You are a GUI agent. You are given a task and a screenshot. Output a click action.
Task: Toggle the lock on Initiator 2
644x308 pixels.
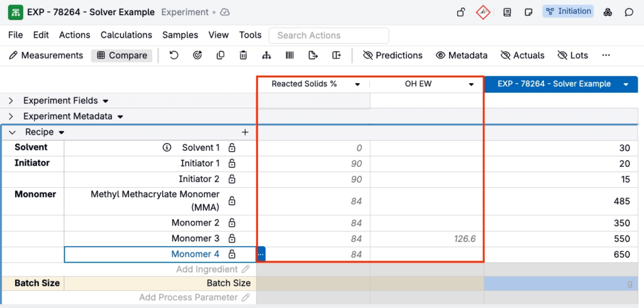tap(232, 180)
